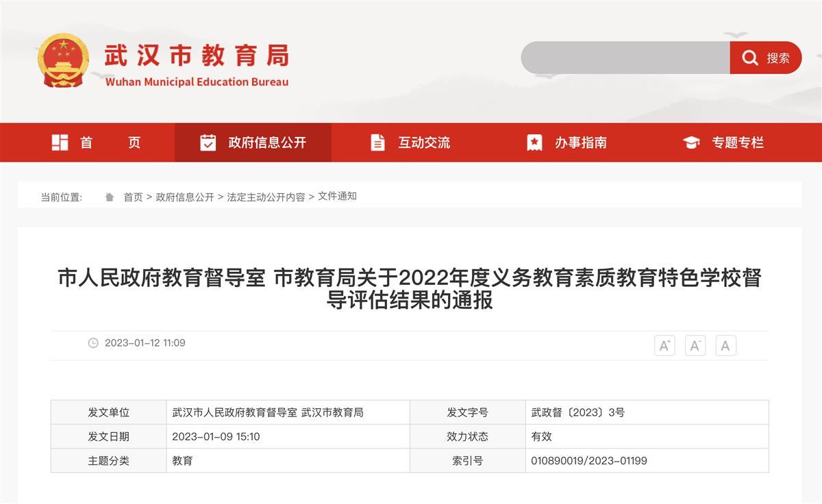The width and height of the screenshot is (822, 504).
Task: Click inside the search input field
Action: [625, 58]
